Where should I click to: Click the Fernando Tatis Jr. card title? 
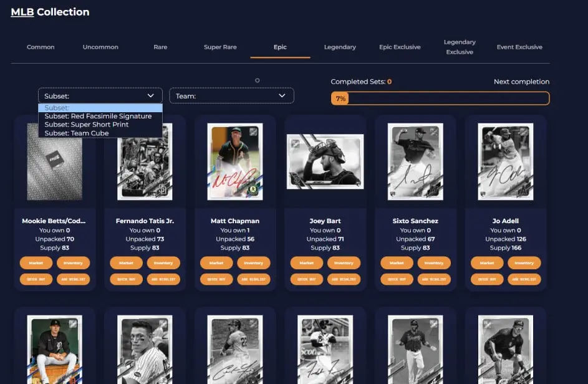pyautogui.click(x=145, y=221)
